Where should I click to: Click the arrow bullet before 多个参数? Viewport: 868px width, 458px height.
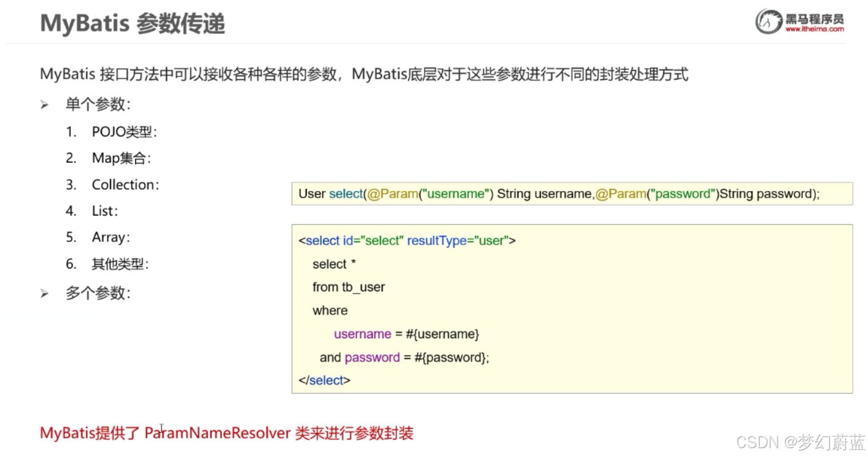click(44, 293)
